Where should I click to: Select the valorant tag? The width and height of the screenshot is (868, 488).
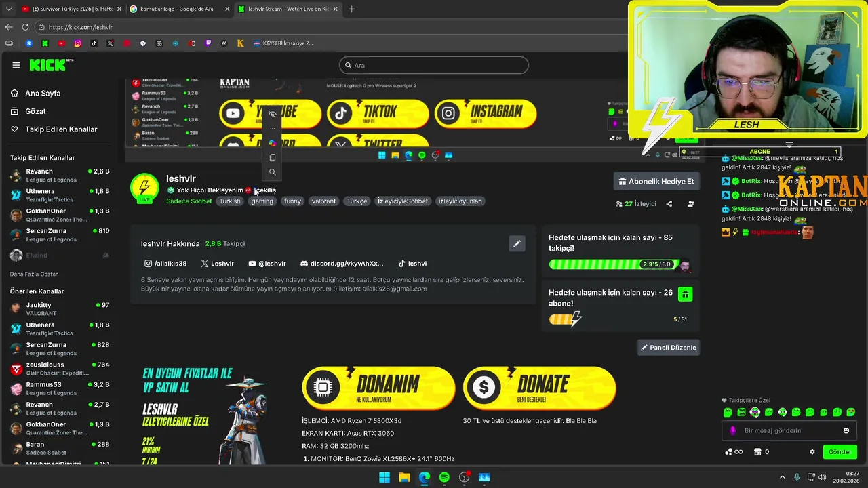[323, 201]
